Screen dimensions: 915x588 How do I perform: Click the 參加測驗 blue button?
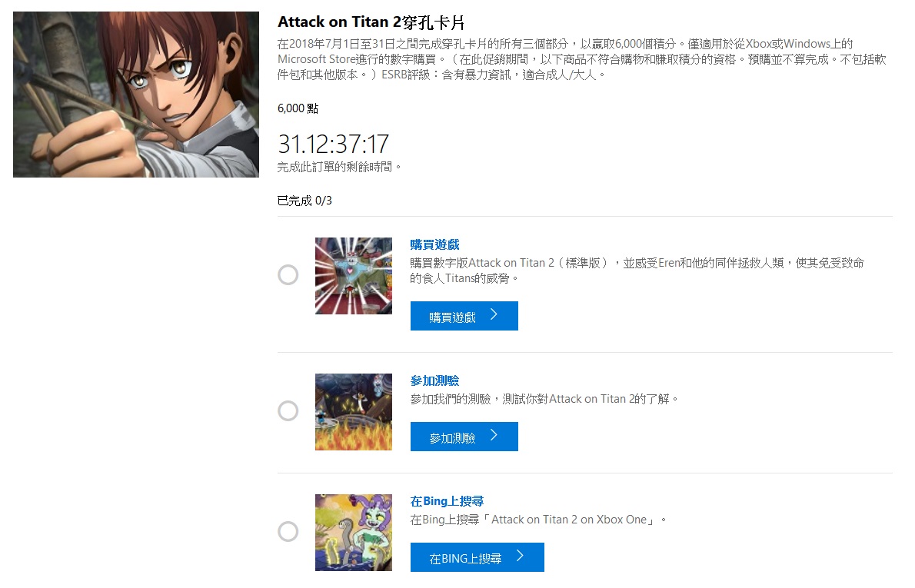pos(464,437)
